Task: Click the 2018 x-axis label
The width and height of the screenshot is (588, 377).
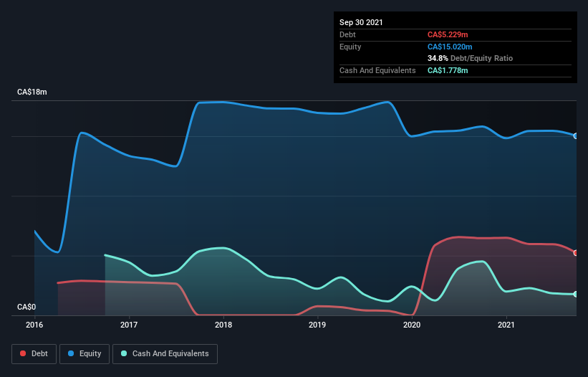Action: pos(223,325)
